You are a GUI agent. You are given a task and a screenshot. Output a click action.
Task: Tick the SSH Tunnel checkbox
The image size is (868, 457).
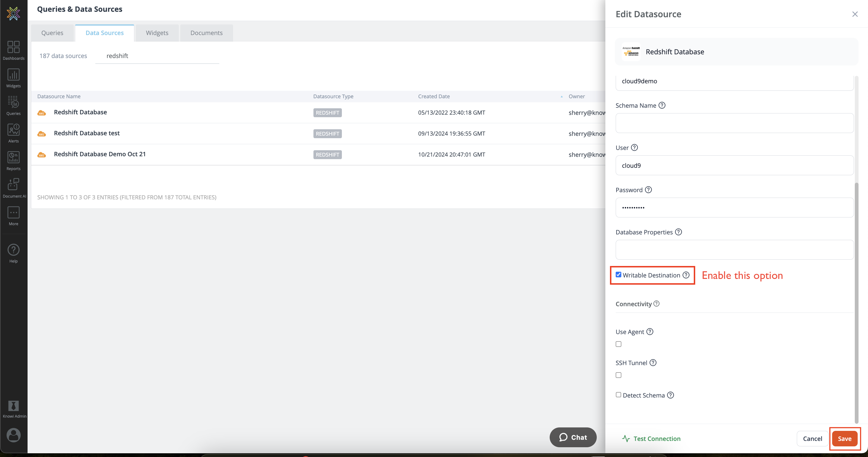click(x=618, y=375)
